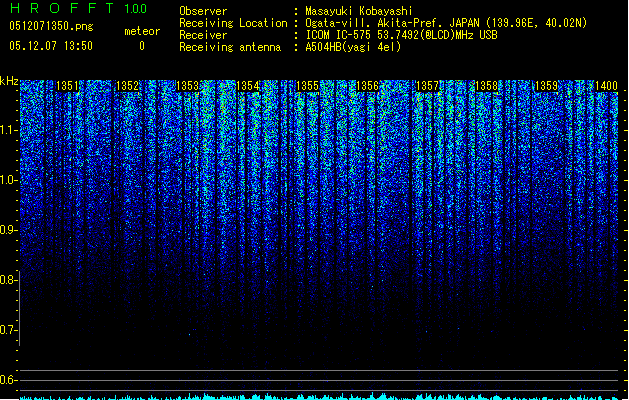Screen dimensions: 629x400
Task: Click the Receiving Location label
Action: [233, 23]
